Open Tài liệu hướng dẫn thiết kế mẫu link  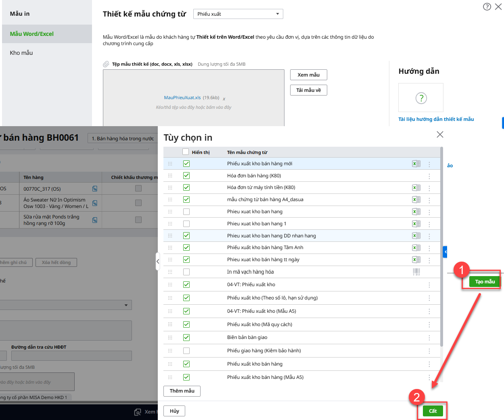point(436,119)
